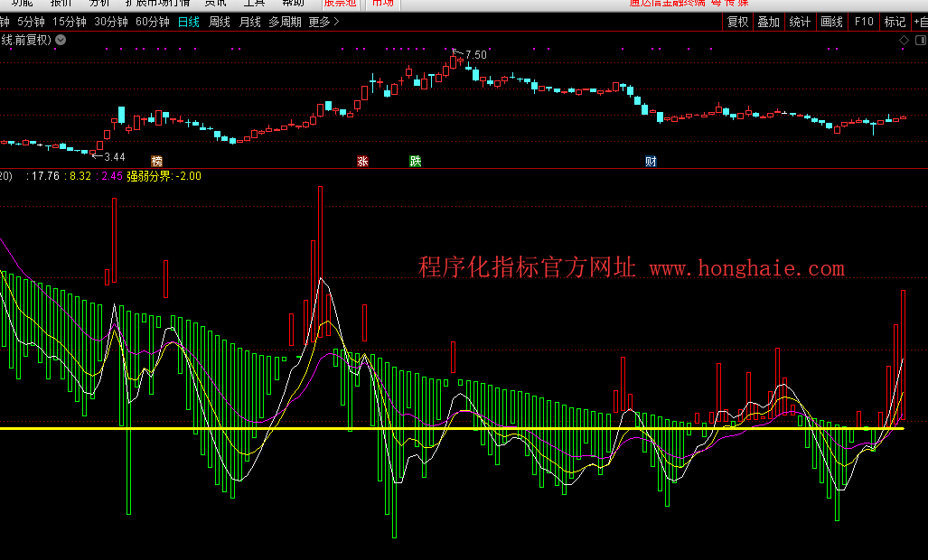This screenshot has width=928, height=560.
Task: Select the 60分钟 chart period
Action: (x=153, y=22)
